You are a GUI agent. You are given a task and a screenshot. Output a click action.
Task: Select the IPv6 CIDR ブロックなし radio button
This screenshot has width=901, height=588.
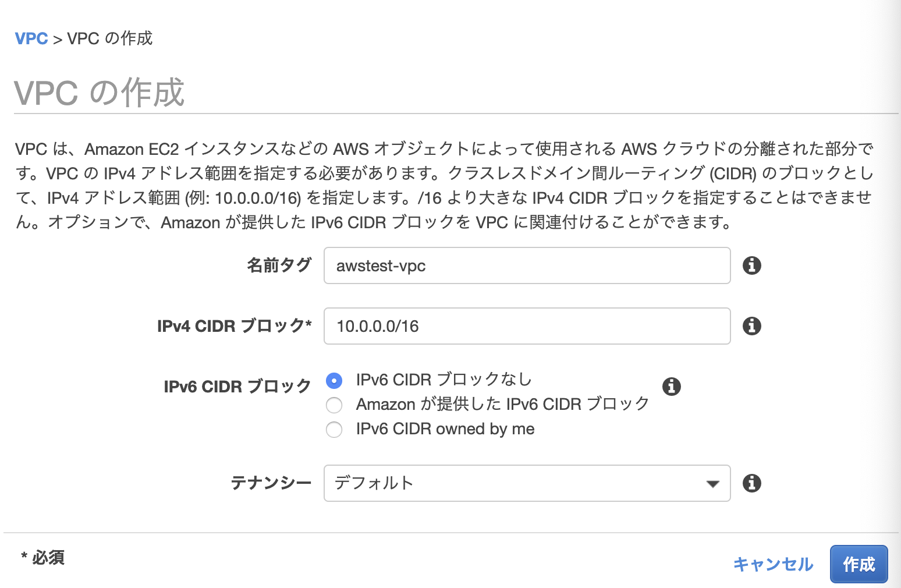(x=334, y=380)
